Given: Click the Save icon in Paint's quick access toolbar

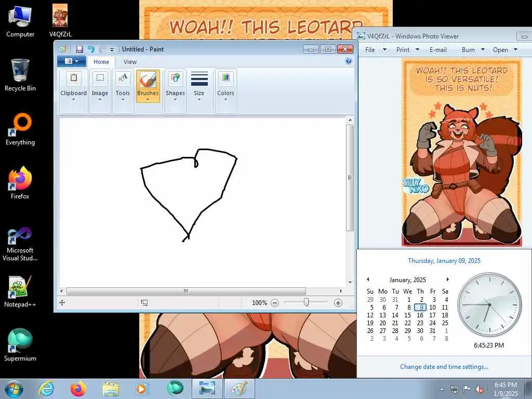Looking at the screenshot, I should (x=79, y=49).
